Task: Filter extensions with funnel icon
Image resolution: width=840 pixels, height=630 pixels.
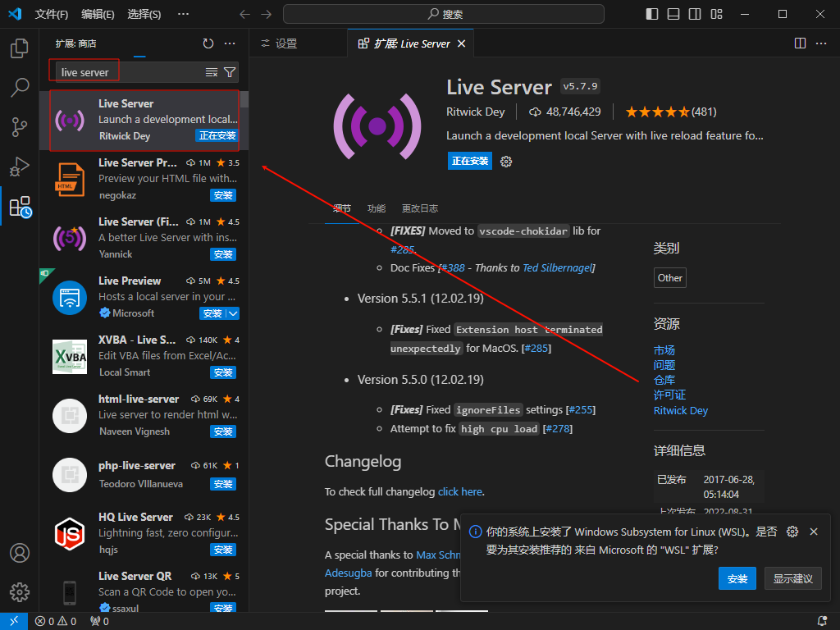Action: (230, 72)
